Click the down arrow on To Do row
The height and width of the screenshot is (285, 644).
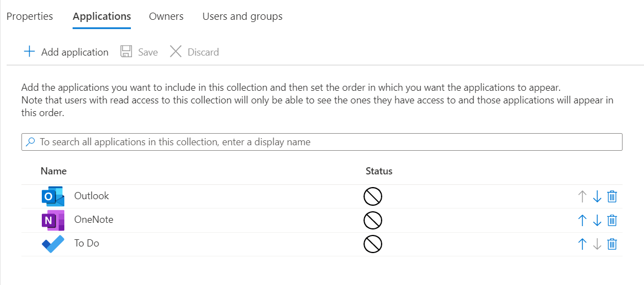pos(597,244)
